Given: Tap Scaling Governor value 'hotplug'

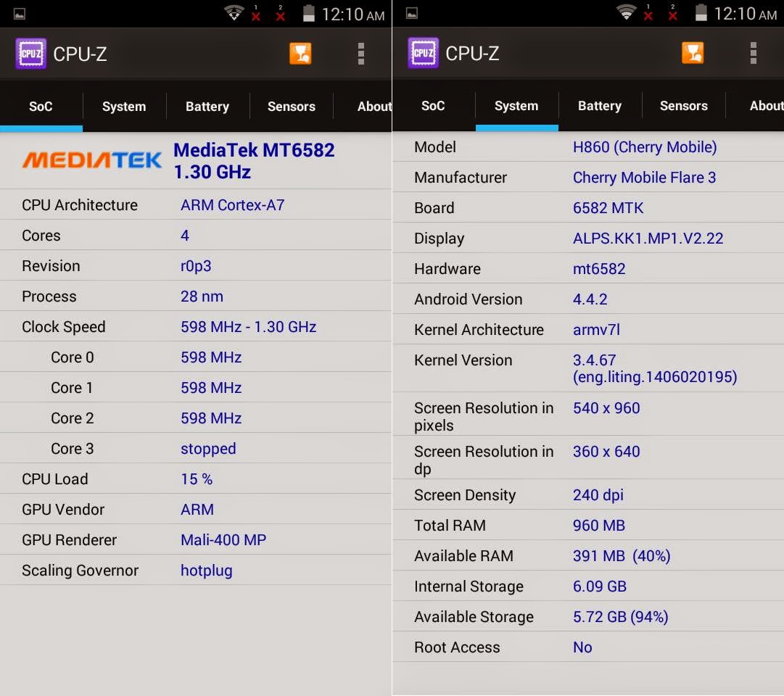Looking at the screenshot, I should (x=207, y=571).
